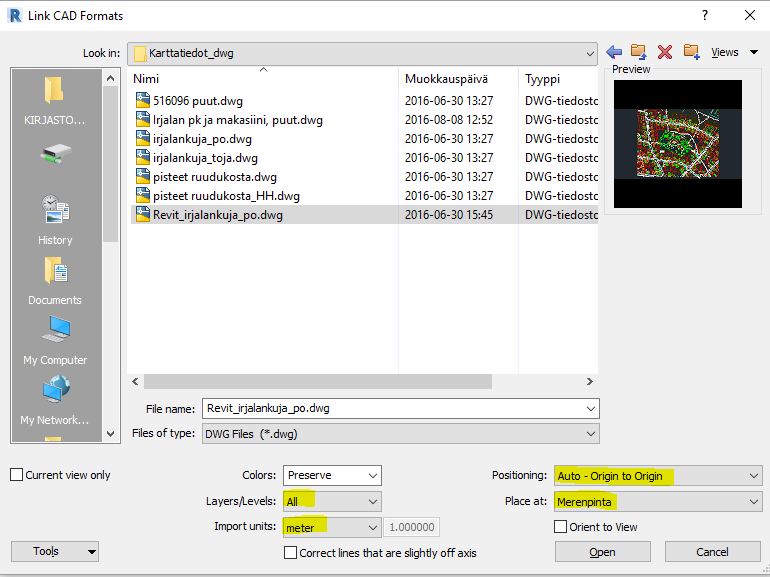Viewport: 770px width, 577px height.
Task: Enable Correct lines slightly off axis
Action: click(290, 552)
